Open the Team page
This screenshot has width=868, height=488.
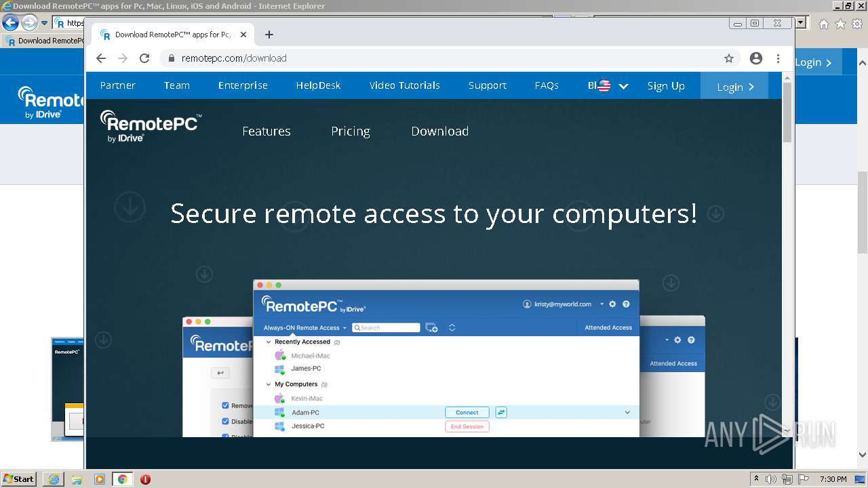176,85
